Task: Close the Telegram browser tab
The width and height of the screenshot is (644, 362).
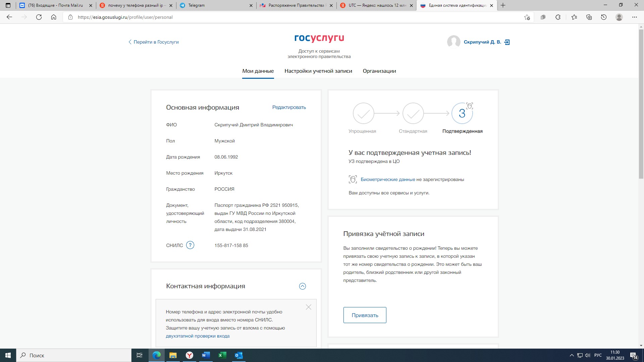Action: point(251,5)
